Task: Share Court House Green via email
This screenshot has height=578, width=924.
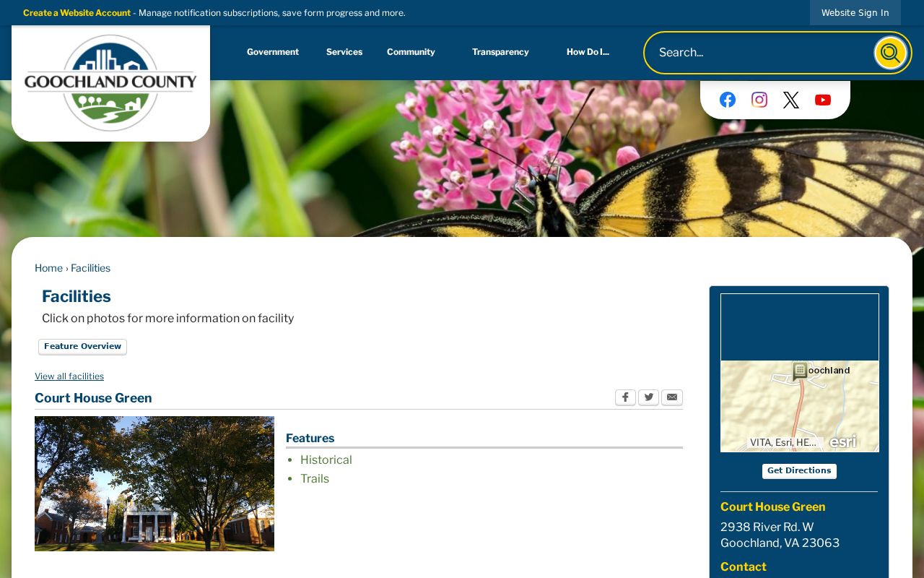Action: (x=672, y=397)
